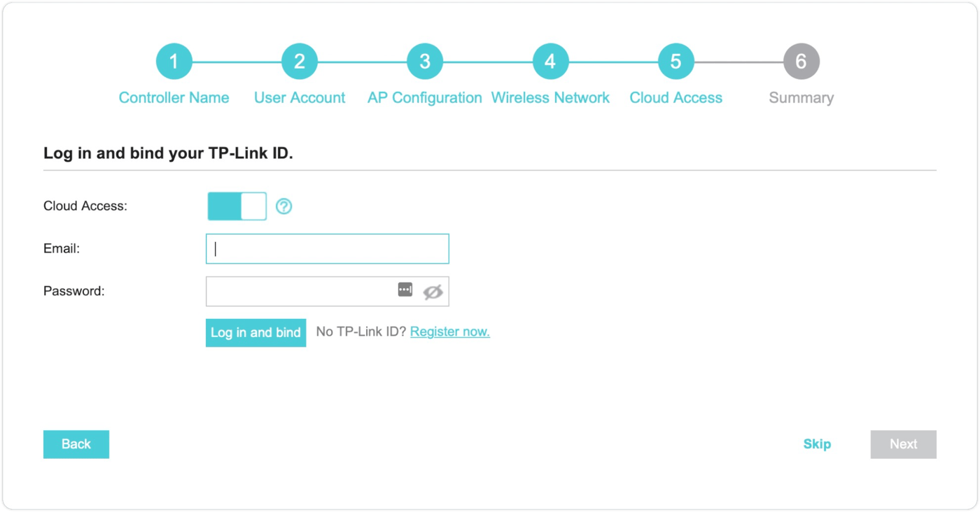980x512 pixels.
Task: Select the step 3 circle icon
Action: [425, 62]
